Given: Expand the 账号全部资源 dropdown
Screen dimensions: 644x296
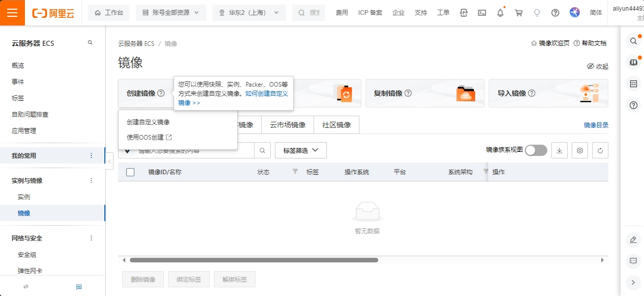Looking at the screenshot, I should pos(171,13).
